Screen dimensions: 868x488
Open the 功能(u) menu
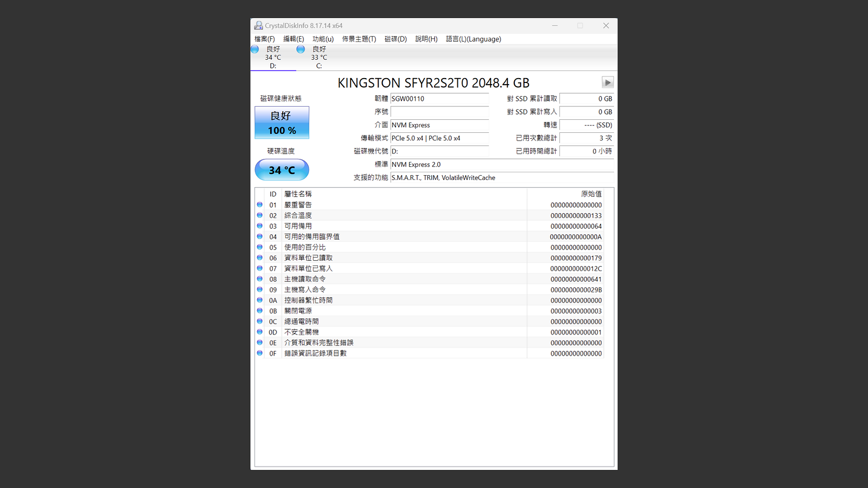tap(323, 39)
